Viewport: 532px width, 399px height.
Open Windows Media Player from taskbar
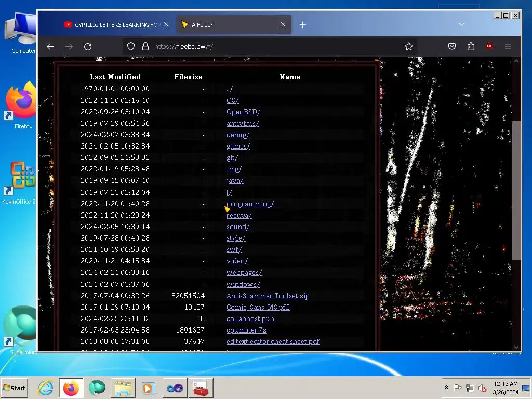[148, 388]
